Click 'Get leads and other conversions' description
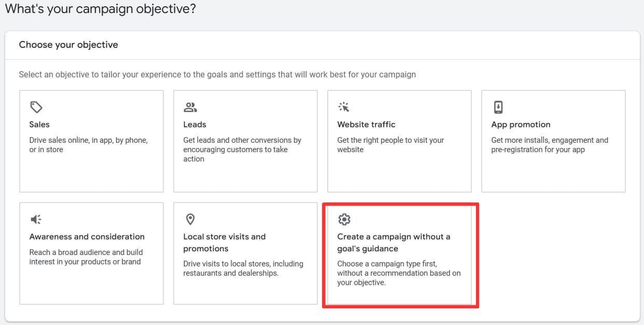 coord(242,150)
